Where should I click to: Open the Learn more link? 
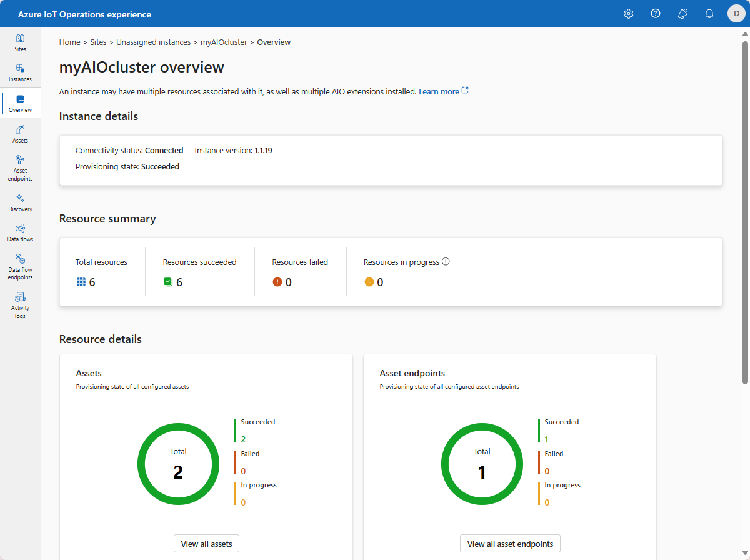[439, 91]
